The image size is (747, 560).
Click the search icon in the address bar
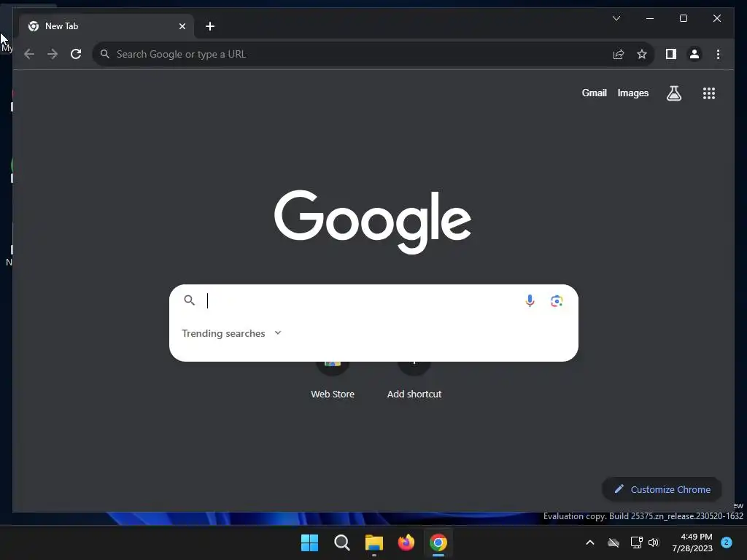[x=105, y=54]
